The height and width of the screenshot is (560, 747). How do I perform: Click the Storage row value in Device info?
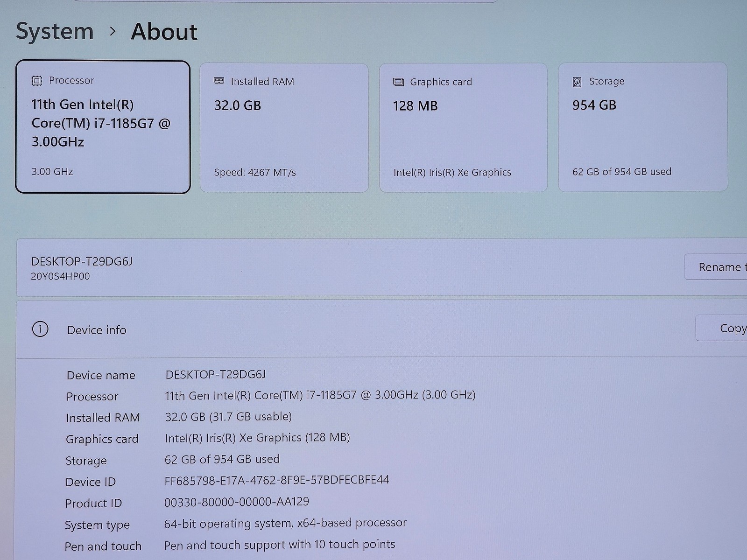222,459
